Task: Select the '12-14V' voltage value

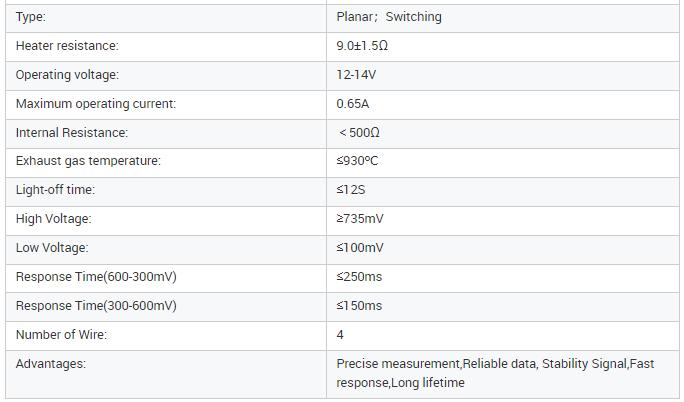Action: click(x=356, y=75)
